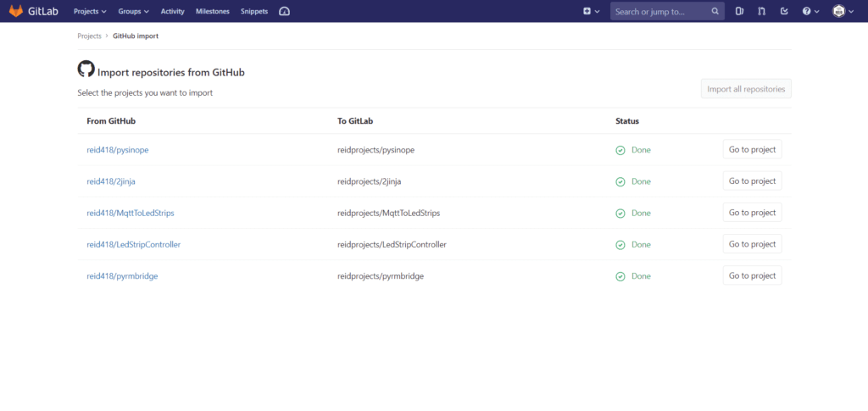Go to project for MqttToLedStrips
This screenshot has height=411, width=868.
(x=753, y=213)
